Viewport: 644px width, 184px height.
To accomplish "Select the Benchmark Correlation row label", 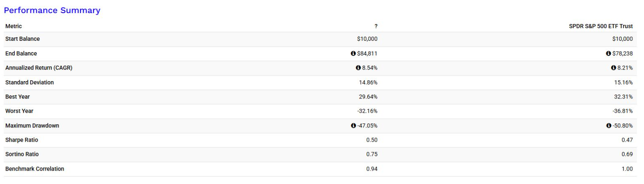I will (34, 169).
